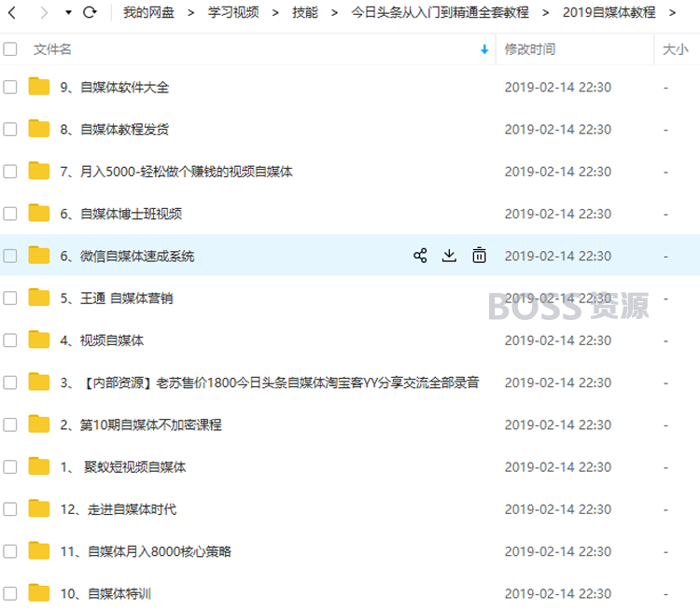Image resolution: width=700 pixels, height=611 pixels.
Task: Check the box for 10、自媒体特训
Action: [x=10, y=593]
